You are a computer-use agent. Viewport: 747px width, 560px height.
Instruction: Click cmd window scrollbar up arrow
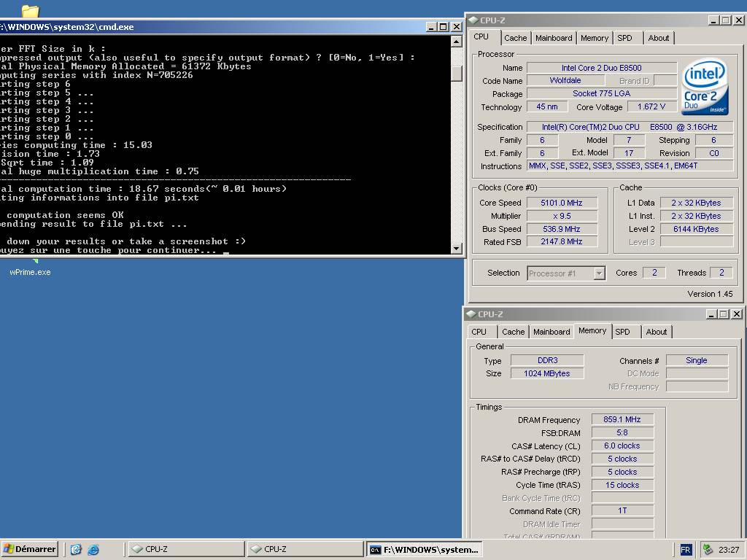456,42
